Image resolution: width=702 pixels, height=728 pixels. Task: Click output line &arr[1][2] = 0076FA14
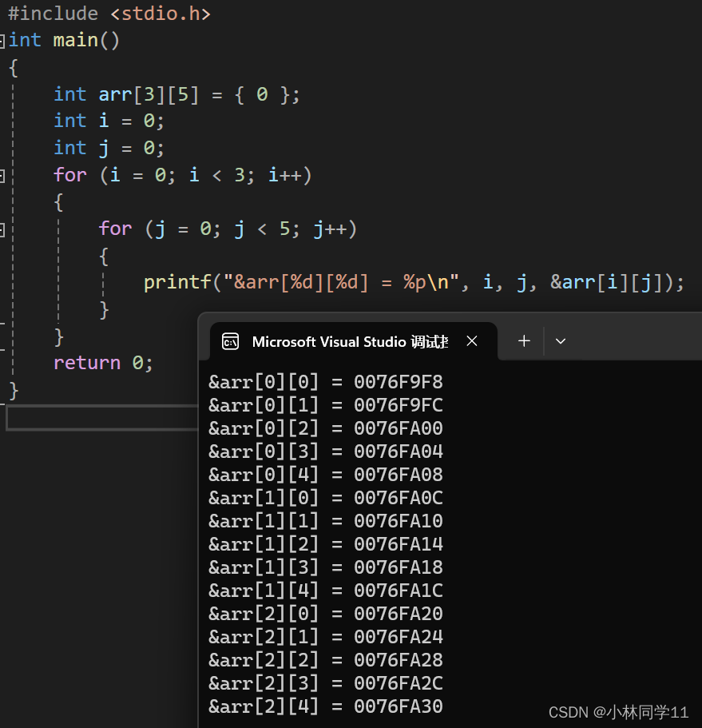click(x=326, y=545)
